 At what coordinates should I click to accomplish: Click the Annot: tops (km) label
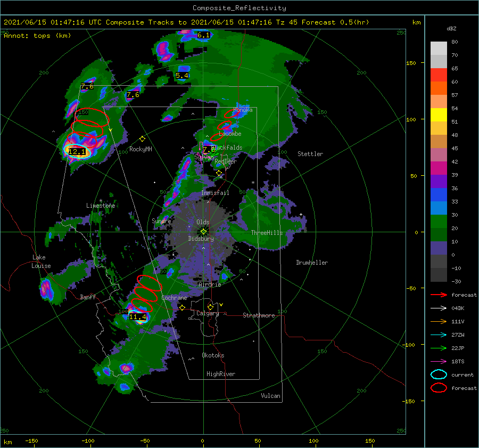(x=37, y=36)
